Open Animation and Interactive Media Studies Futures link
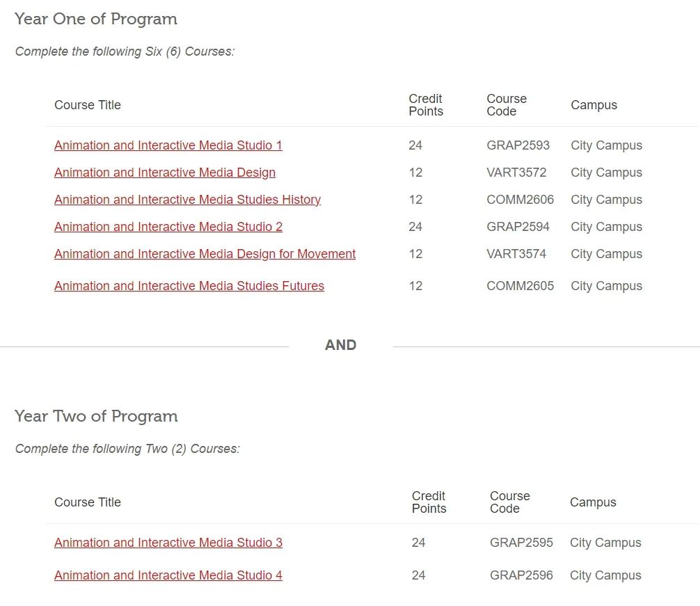 point(189,286)
